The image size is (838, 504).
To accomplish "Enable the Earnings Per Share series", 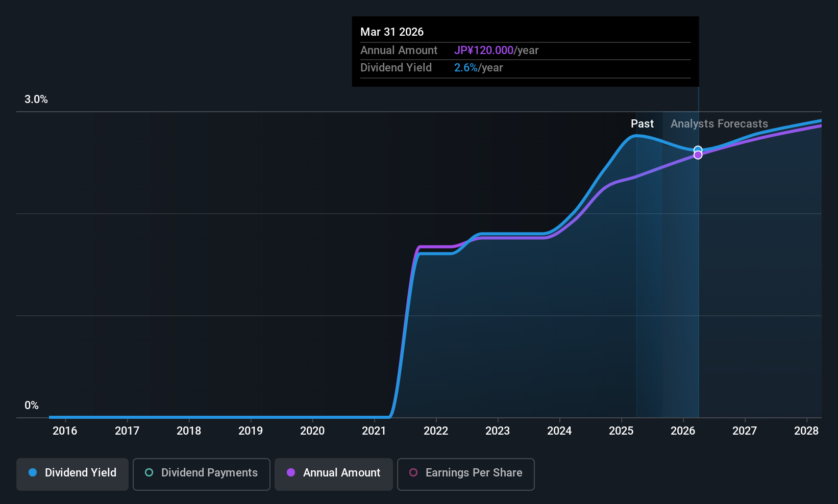I will pyautogui.click(x=466, y=474).
